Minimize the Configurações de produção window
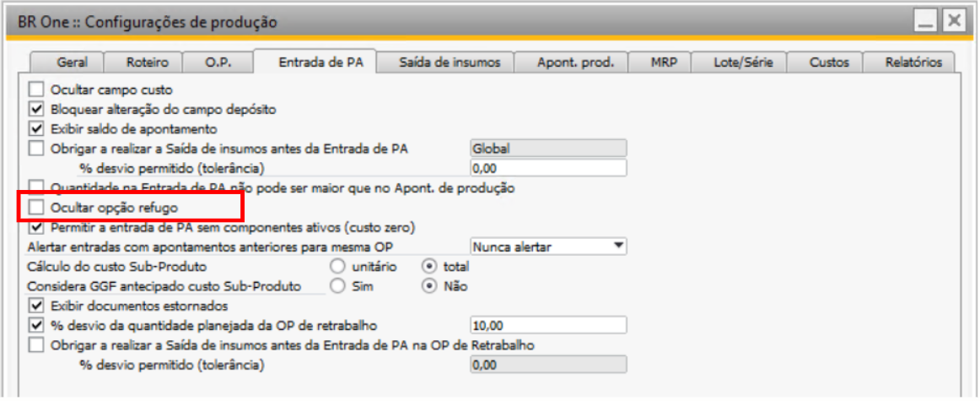Image resolution: width=980 pixels, height=401 pixels. [926, 21]
